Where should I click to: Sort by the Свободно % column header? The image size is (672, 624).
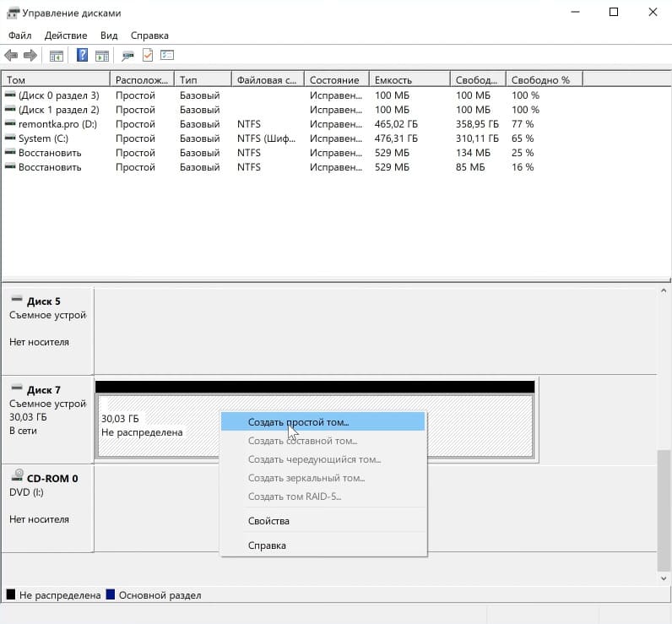click(545, 79)
